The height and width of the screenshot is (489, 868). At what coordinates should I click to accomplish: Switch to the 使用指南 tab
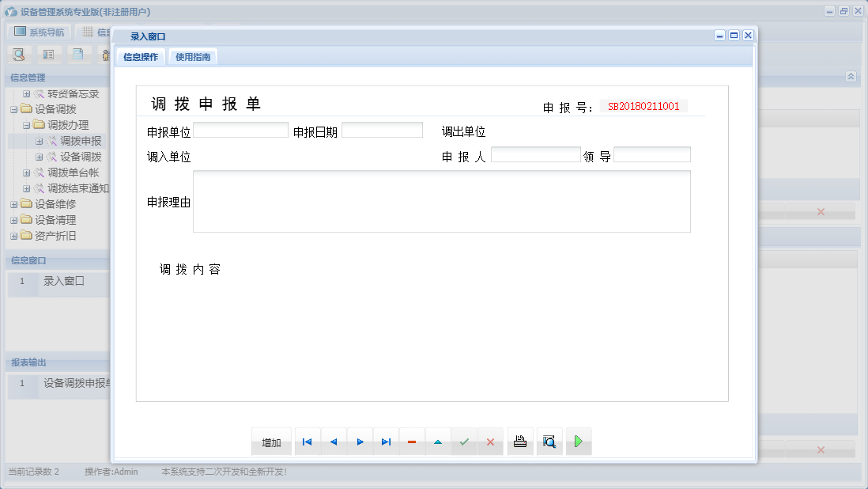click(191, 57)
